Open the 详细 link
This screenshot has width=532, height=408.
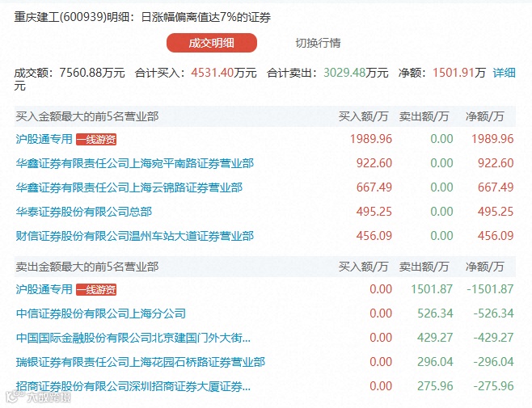[x=504, y=73]
